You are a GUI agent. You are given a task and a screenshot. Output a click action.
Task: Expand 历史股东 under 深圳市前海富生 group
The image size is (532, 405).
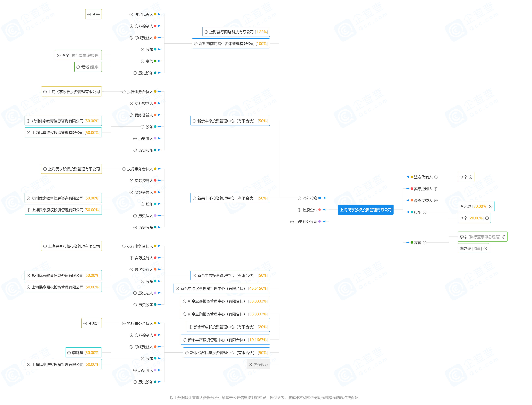(135, 73)
